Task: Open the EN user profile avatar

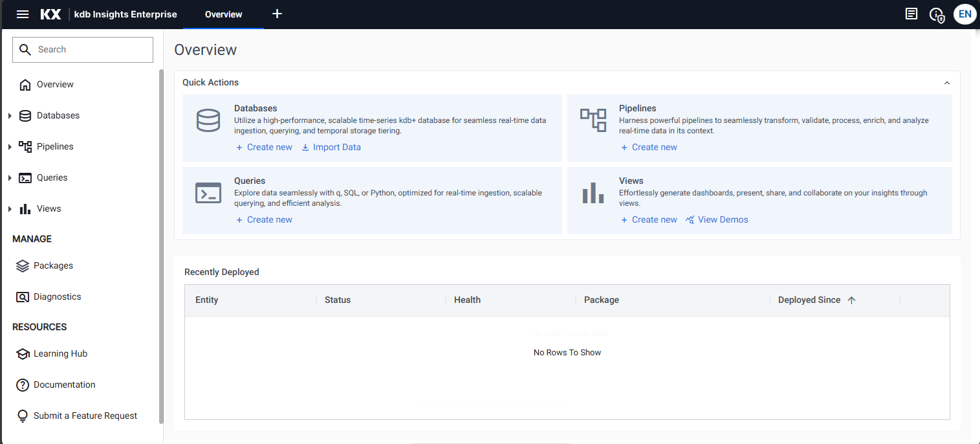Action: click(x=964, y=14)
